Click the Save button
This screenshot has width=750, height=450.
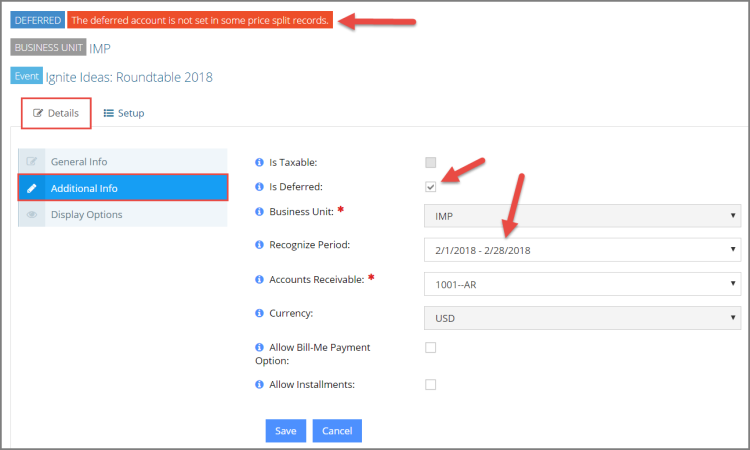point(286,431)
